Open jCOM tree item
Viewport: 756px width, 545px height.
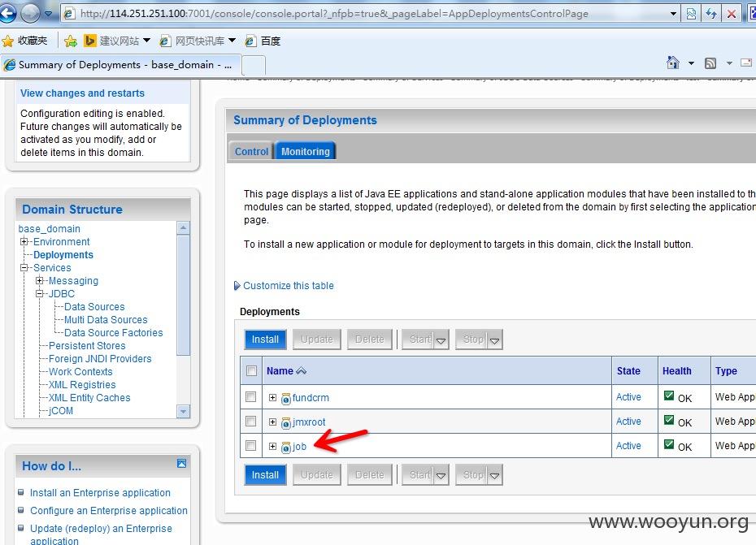pos(61,410)
